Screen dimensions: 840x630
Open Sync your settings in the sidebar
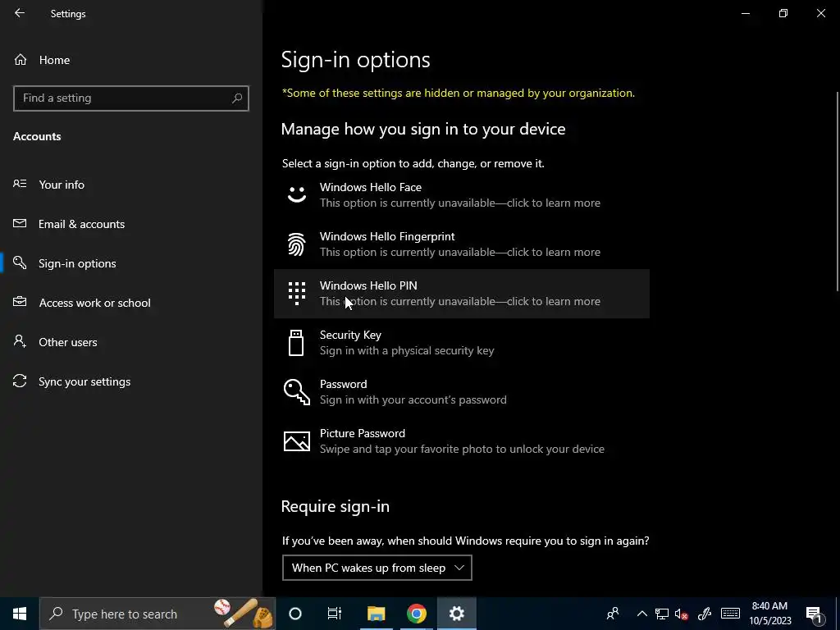[131, 381]
